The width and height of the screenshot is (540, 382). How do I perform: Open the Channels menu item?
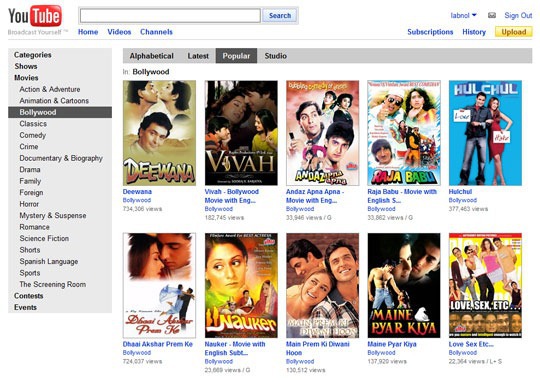[x=156, y=32]
